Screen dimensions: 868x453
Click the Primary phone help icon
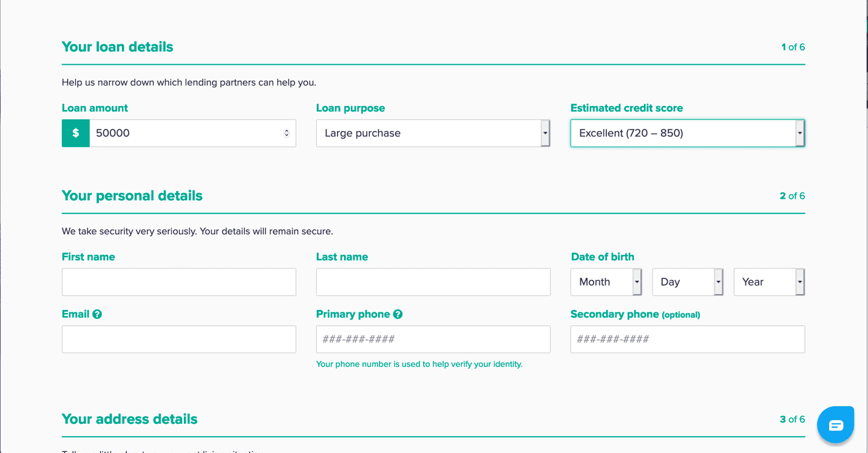[x=398, y=314]
